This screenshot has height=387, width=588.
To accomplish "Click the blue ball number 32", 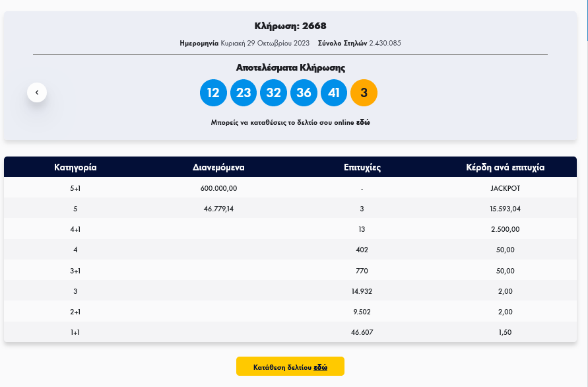I will click(273, 92).
